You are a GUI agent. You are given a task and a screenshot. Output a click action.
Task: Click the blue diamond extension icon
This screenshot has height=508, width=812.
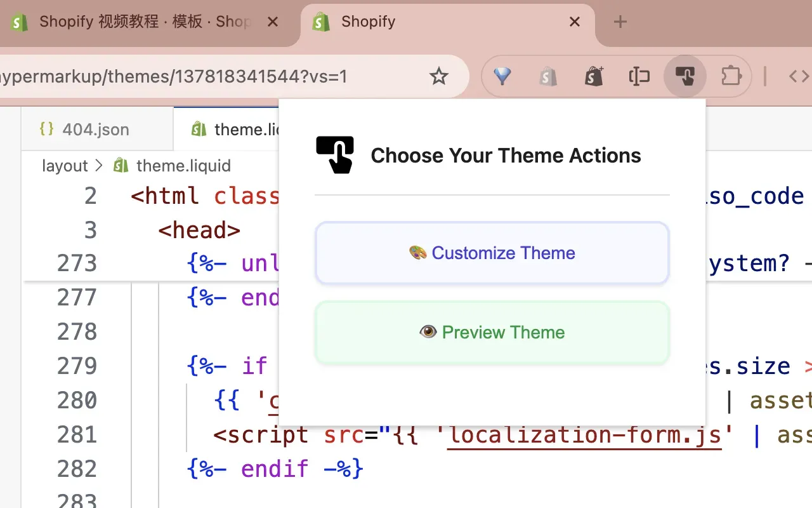(502, 77)
